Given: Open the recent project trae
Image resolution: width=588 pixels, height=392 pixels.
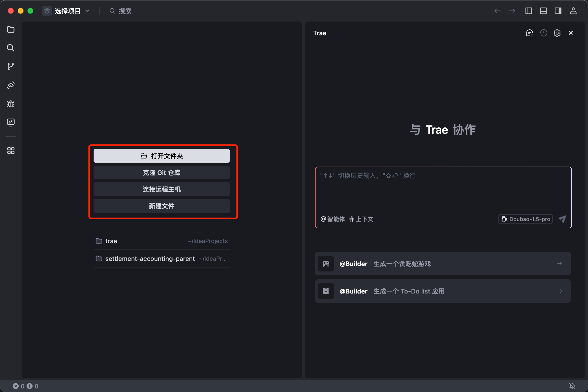Looking at the screenshot, I should pyautogui.click(x=161, y=241).
